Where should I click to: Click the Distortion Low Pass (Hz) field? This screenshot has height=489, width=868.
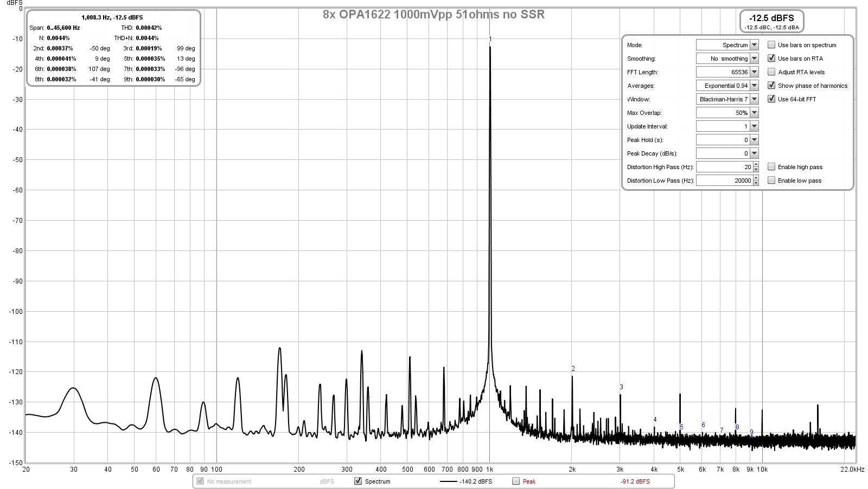(x=724, y=181)
